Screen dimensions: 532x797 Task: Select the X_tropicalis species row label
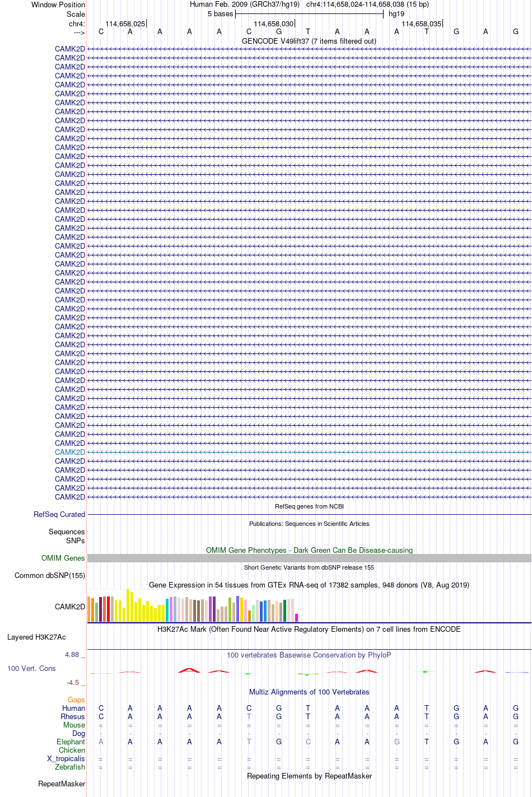[66, 758]
